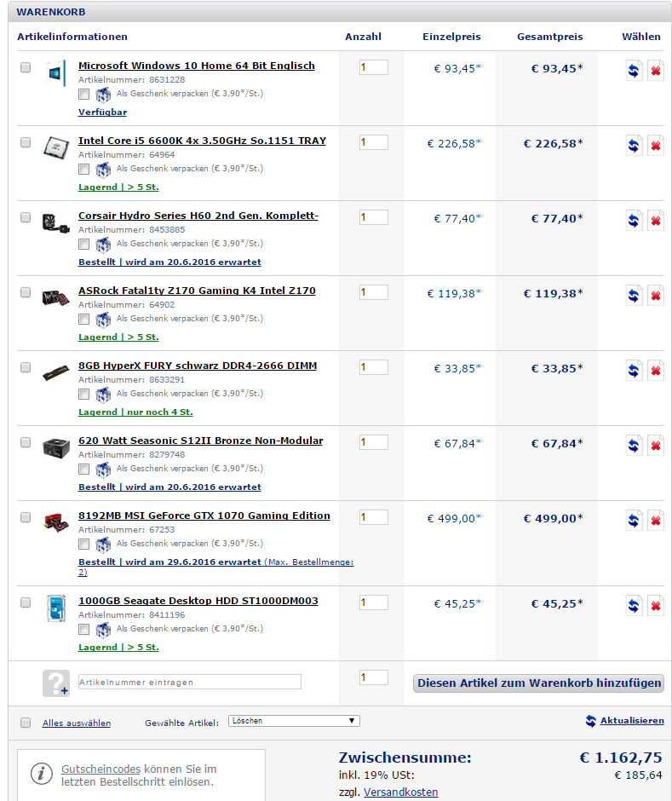Click Einzelpreis € 33,85 for HyperX FURY
Image resolution: width=672 pixels, height=801 pixels.
[457, 369]
